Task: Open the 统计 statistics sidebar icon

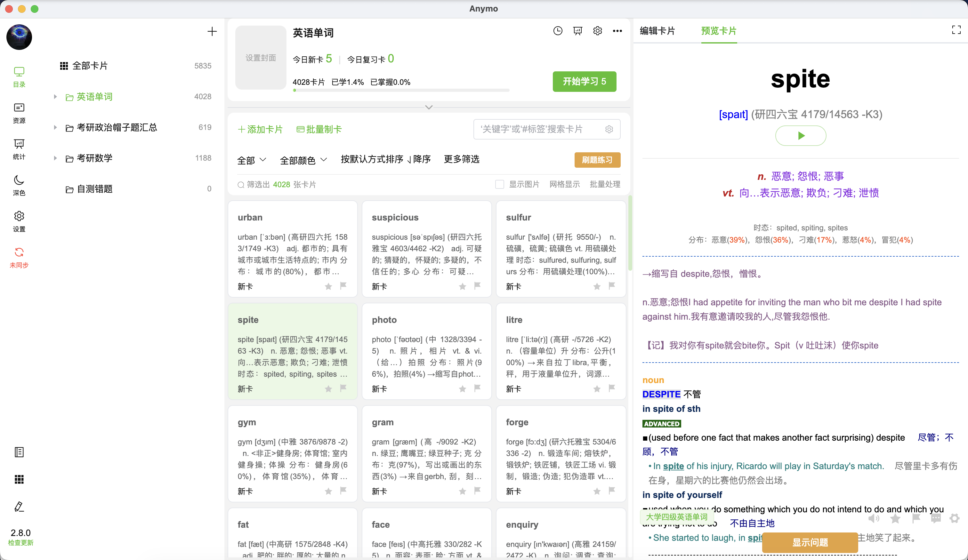Action: point(19,149)
